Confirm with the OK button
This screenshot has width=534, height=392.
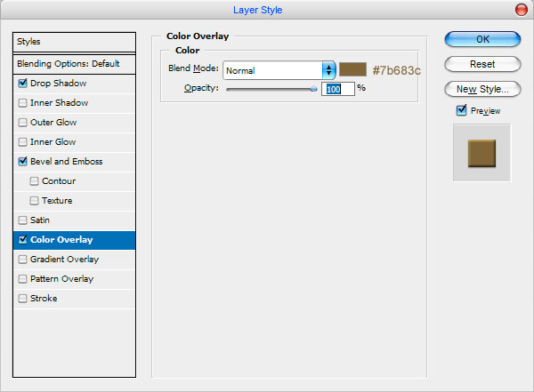click(x=482, y=39)
